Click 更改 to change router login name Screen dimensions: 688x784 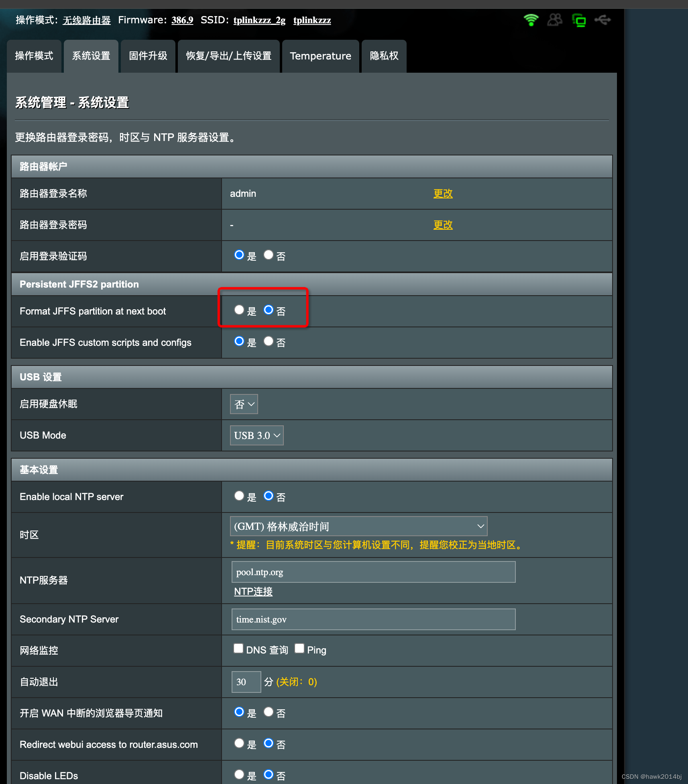442,193
